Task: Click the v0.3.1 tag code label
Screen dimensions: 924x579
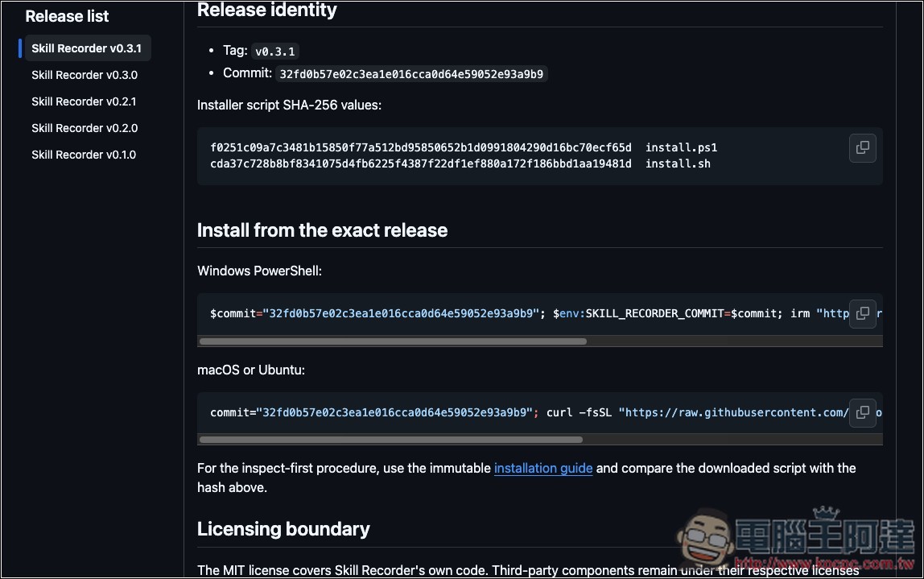Action: (275, 52)
